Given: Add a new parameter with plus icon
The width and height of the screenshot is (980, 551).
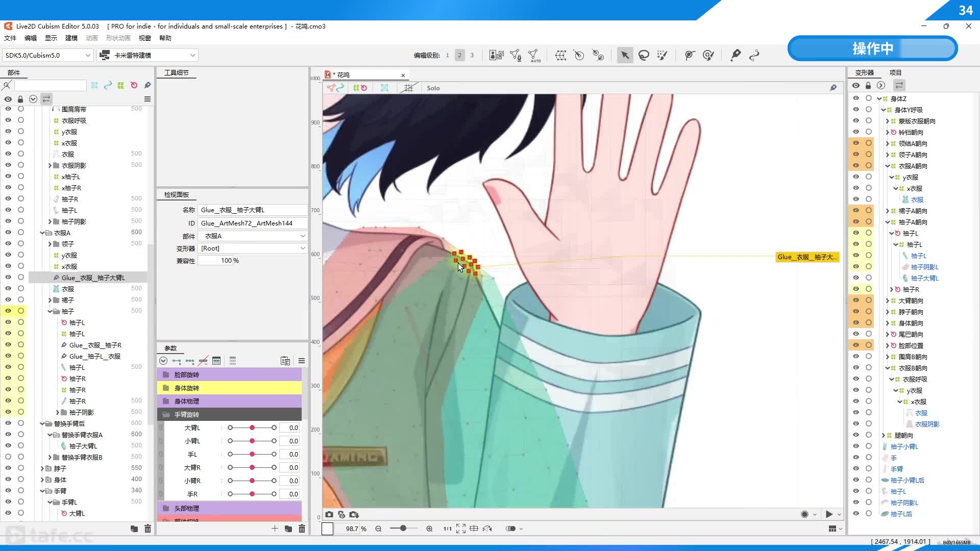Looking at the screenshot, I should (275, 529).
